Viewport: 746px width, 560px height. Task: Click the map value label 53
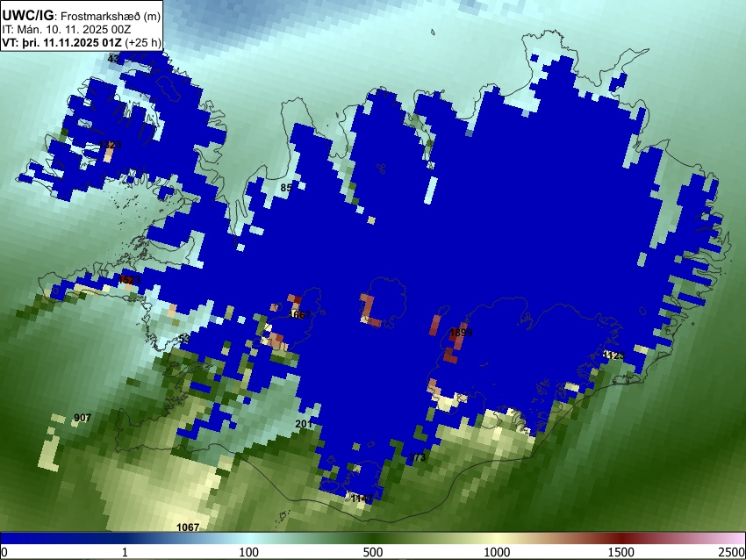pos(184,339)
